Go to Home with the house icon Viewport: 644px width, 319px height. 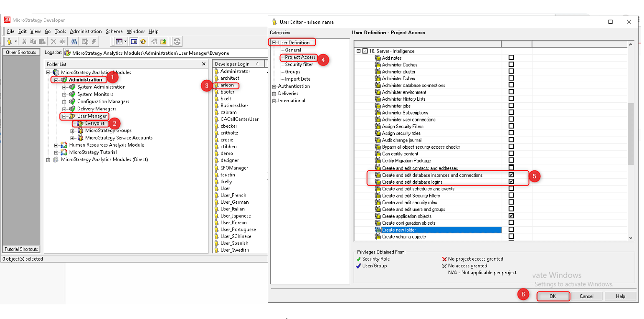(154, 41)
